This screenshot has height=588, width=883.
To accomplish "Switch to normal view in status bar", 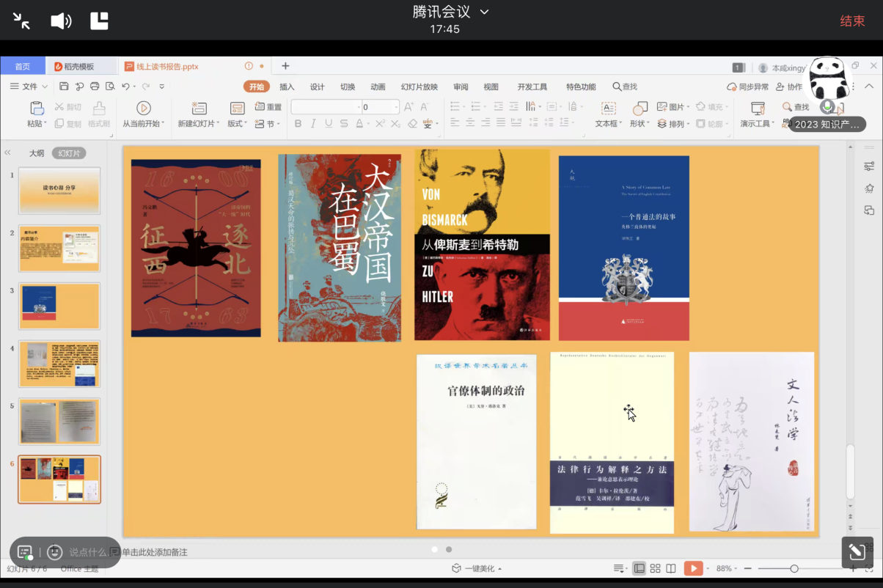I will point(640,569).
